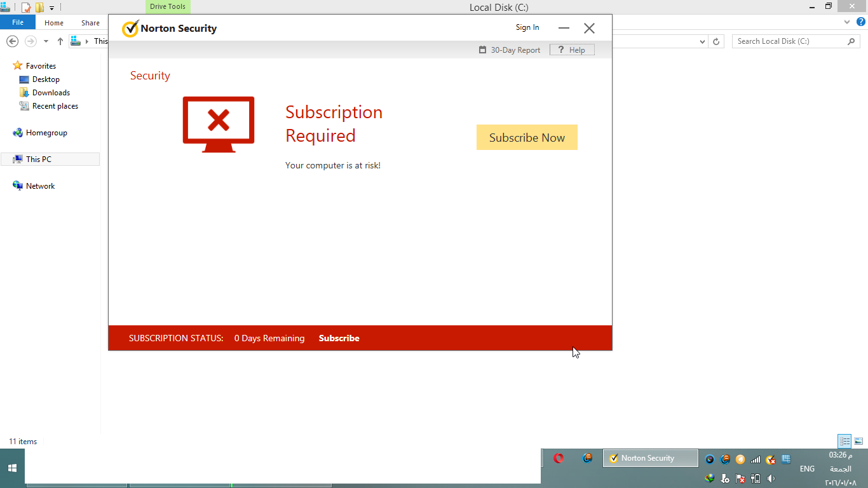Expand the Explorer ribbon chevron
This screenshot has width=868, height=488.
tap(846, 22)
